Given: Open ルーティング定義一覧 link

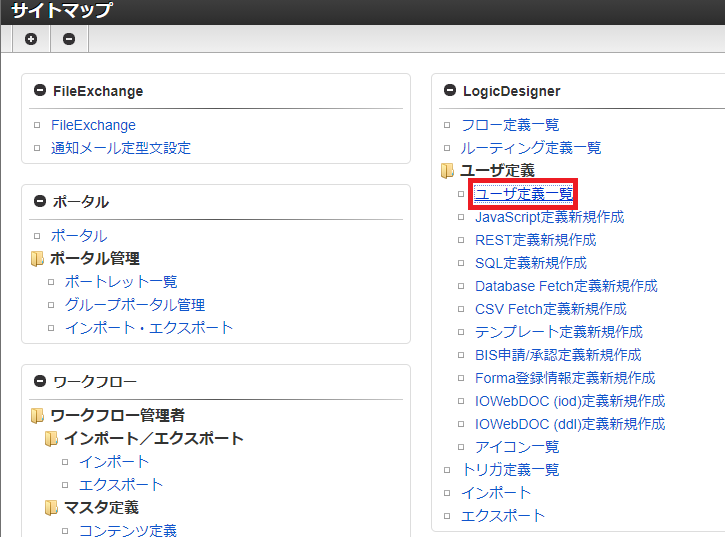Looking at the screenshot, I should point(531,148).
